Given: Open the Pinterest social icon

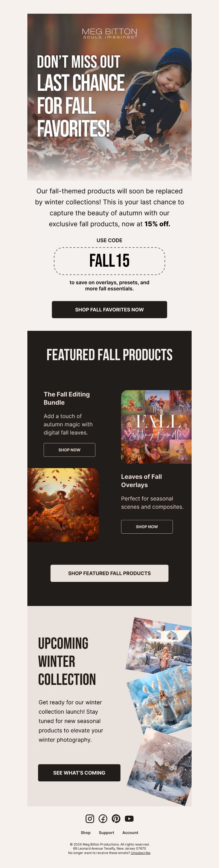Looking at the screenshot, I should [116, 818].
